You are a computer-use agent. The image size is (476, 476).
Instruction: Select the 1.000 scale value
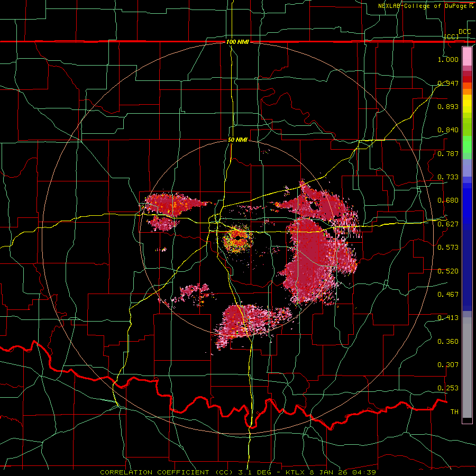point(448,59)
